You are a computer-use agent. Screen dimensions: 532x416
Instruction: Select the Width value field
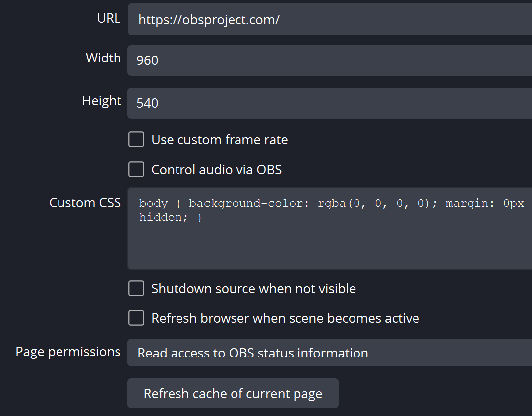pyautogui.click(x=327, y=60)
